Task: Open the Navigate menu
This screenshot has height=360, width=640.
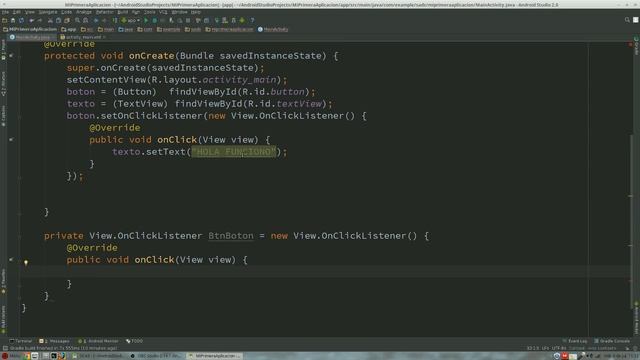Action: pos(48,12)
